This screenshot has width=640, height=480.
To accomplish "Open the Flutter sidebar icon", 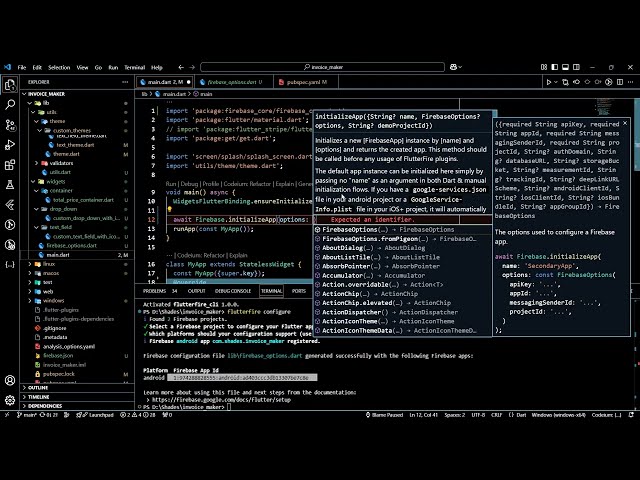I will tap(10, 205).
